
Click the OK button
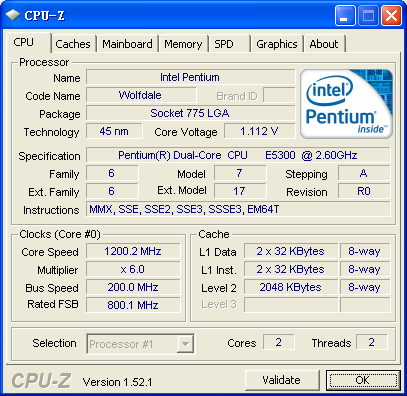(x=363, y=380)
